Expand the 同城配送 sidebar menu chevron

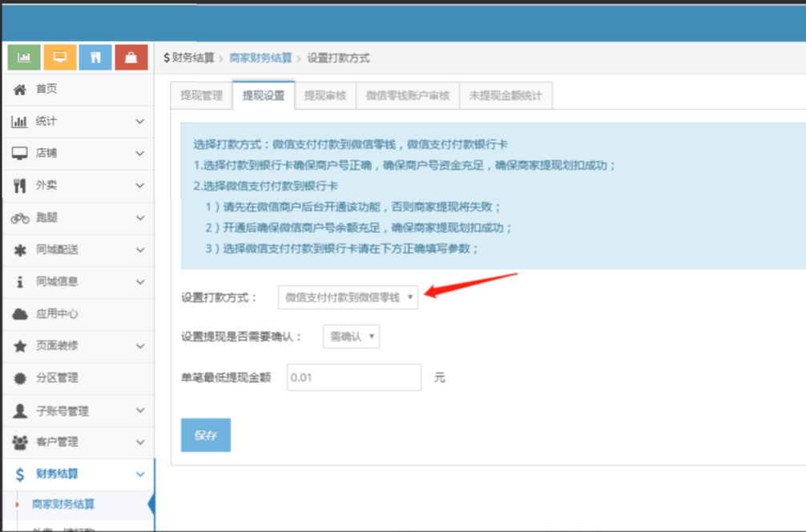click(140, 250)
